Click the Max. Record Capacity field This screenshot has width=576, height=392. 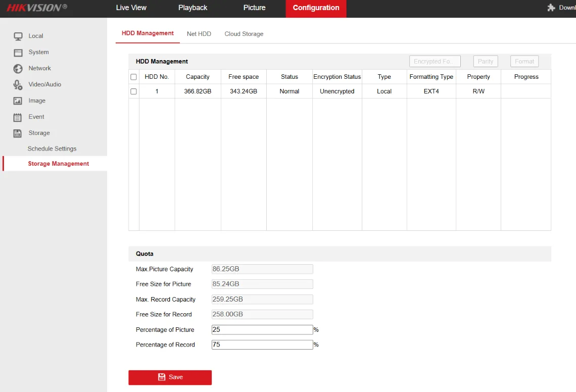262,300
